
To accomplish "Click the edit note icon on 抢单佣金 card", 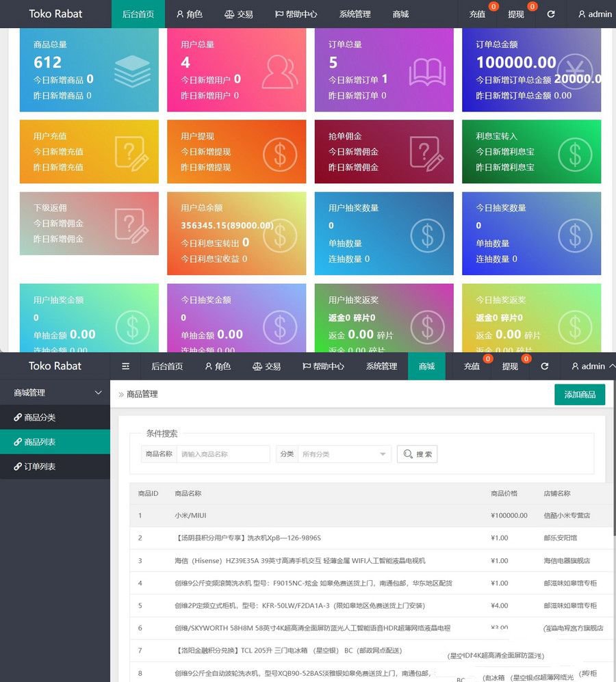I will (x=427, y=153).
